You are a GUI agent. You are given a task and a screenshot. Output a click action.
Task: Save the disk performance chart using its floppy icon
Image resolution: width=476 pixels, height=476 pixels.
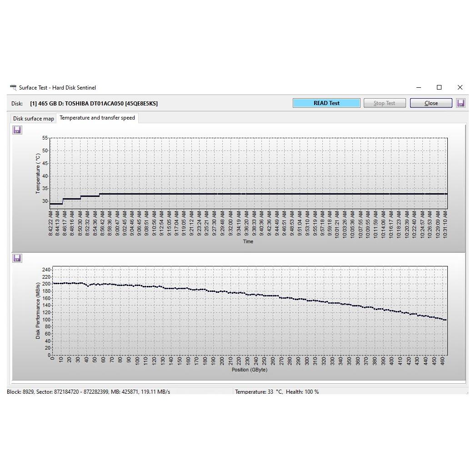coord(17,258)
